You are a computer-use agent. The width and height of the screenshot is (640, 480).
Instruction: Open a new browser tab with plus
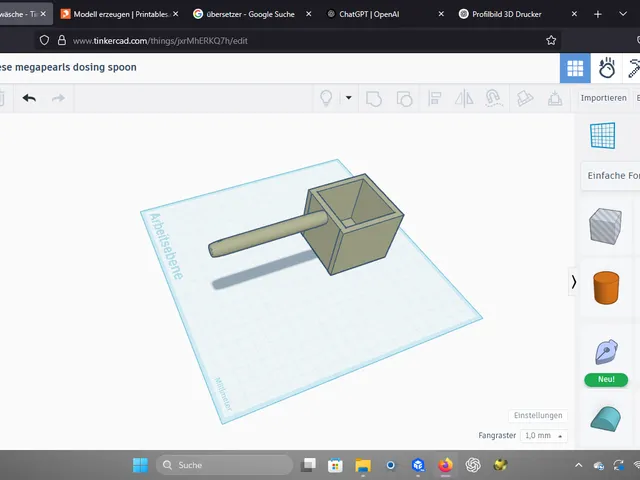tap(598, 14)
